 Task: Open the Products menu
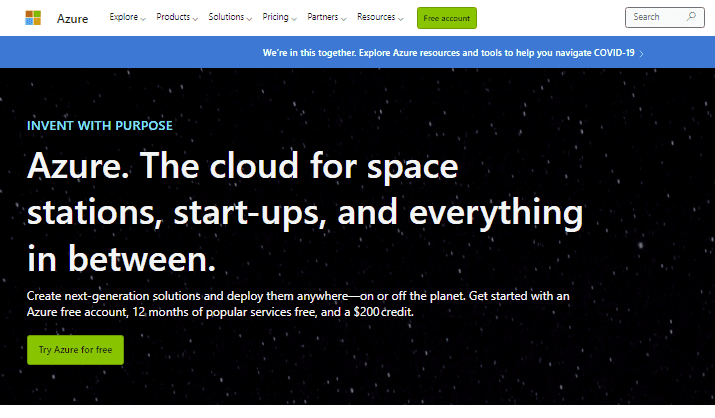point(177,17)
